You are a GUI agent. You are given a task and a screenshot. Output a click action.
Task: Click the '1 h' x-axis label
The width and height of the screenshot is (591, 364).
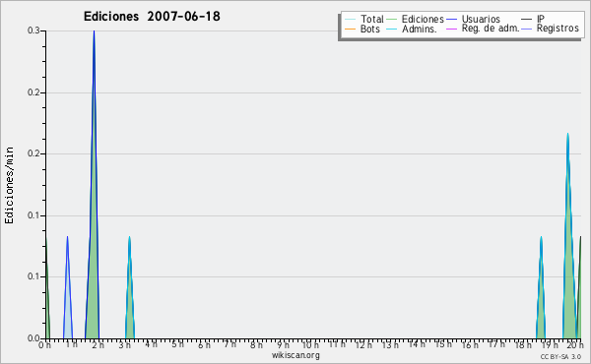point(71,344)
